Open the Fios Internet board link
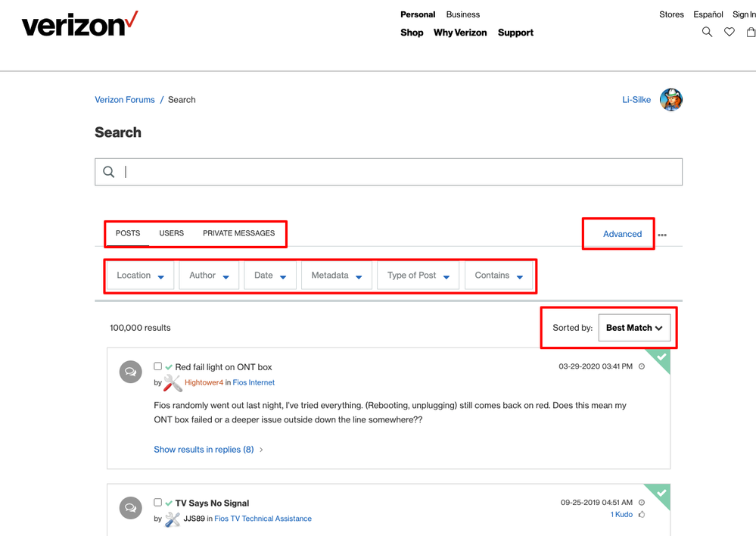 point(254,382)
